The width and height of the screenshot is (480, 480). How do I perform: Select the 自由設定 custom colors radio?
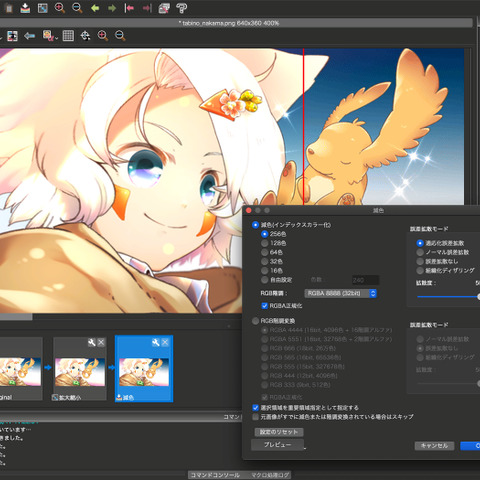[x=265, y=280]
